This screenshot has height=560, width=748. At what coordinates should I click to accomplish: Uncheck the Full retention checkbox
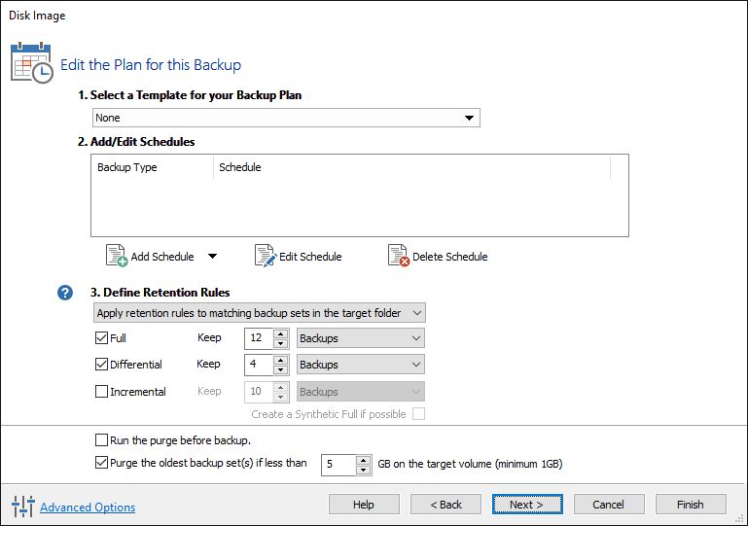[x=102, y=338]
